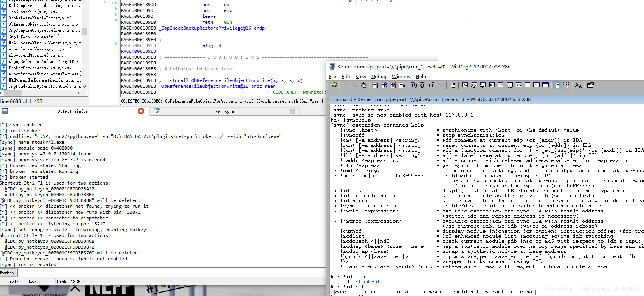Open Processes and Threads icon in WinDbg
Image resolution: width=644 pixels, height=296 pixels.
point(536,85)
